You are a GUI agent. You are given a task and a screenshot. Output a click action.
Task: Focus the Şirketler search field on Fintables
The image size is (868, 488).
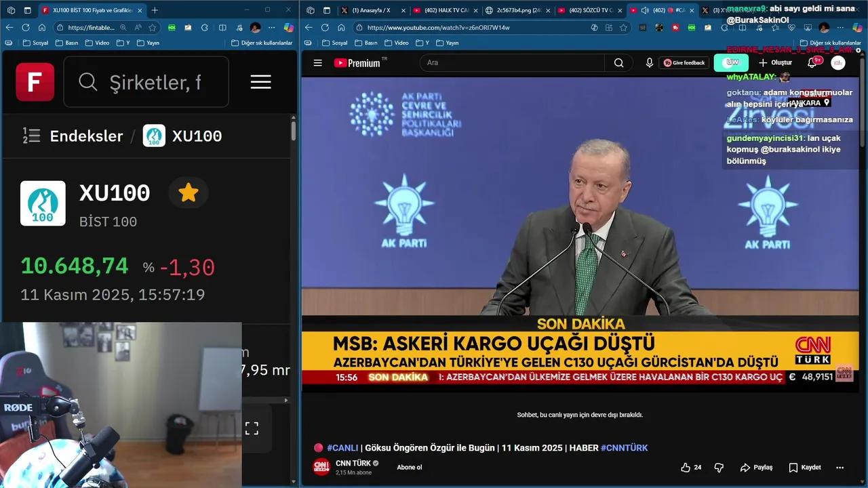[x=146, y=82]
